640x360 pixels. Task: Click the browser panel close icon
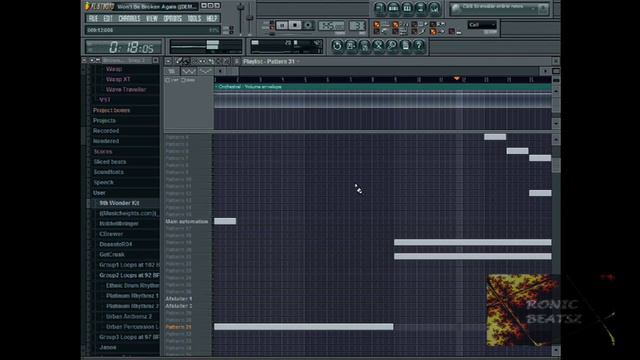tap(156, 60)
